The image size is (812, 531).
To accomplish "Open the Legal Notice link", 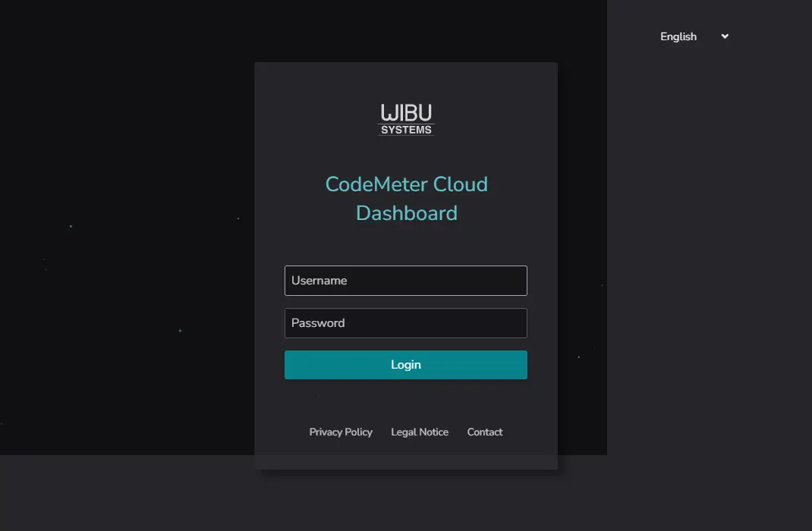I will (420, 432).
